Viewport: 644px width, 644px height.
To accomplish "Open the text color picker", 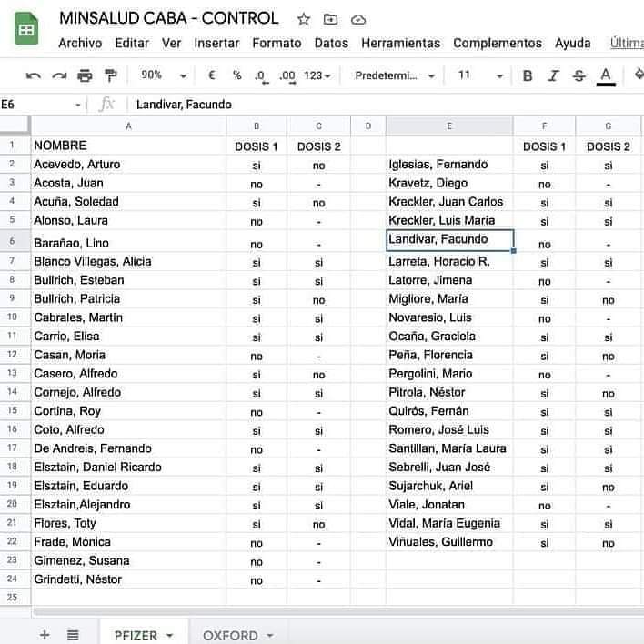I will pos(606,75).
